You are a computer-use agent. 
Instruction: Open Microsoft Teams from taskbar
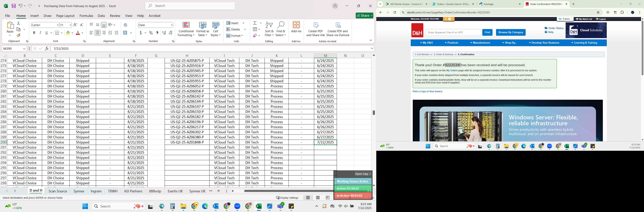pyautogui.click(x=280, y=206)
